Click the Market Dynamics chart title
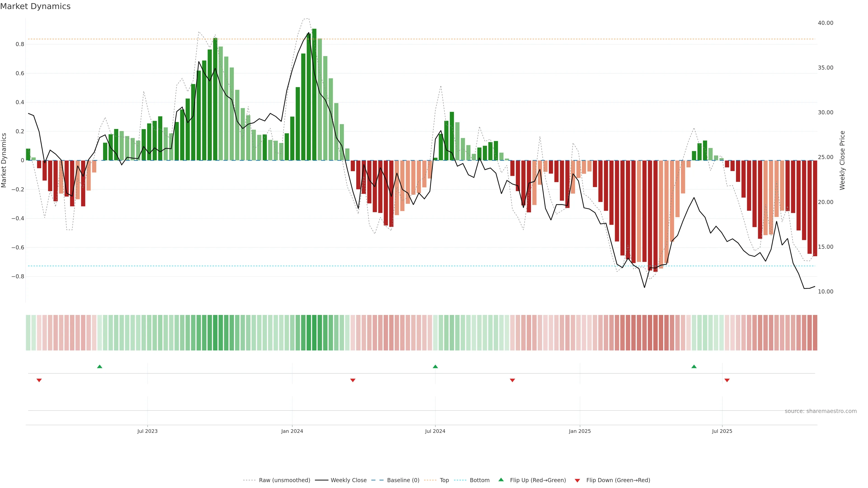The width and height of the screenshot is (868, 488). (x=35, y=6)
